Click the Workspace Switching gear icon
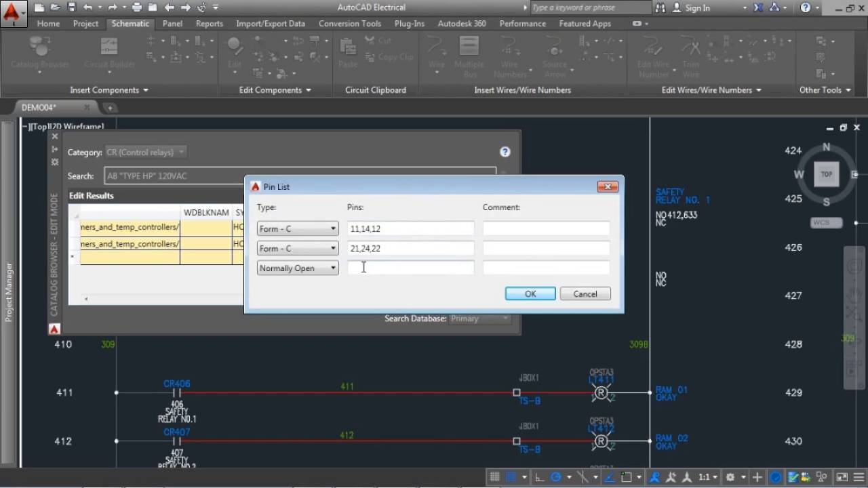The height and width of the screenshot is (488, 868). tap(730, 477)
